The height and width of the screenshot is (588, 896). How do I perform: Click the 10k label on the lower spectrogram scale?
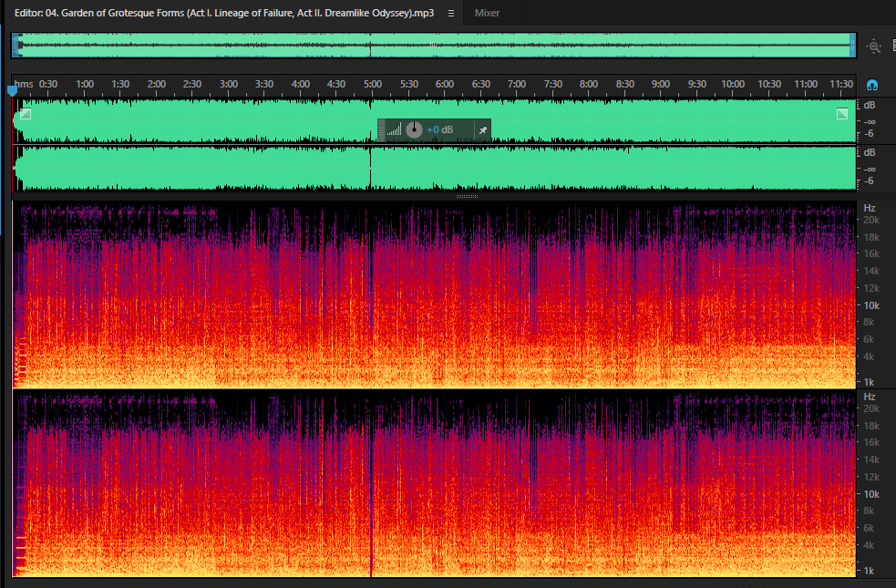pyautogui.click(x=871, y=494)
